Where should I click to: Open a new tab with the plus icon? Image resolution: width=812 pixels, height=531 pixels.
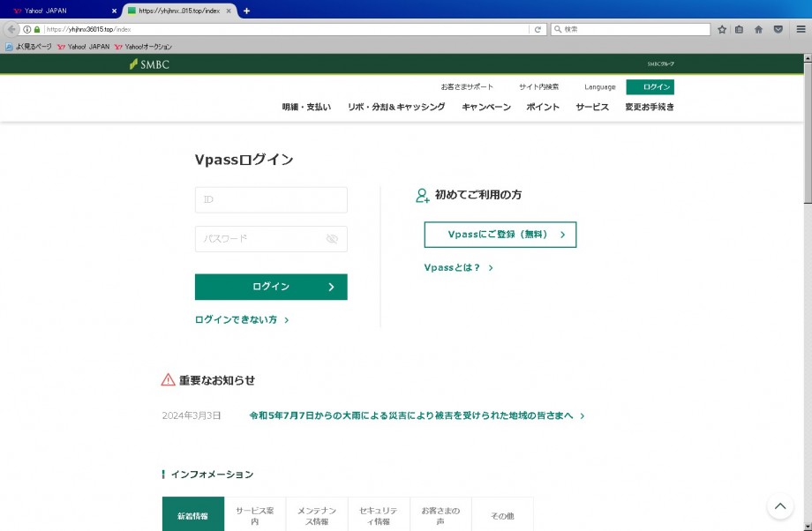pyautogui.click(x=246, y=11)
